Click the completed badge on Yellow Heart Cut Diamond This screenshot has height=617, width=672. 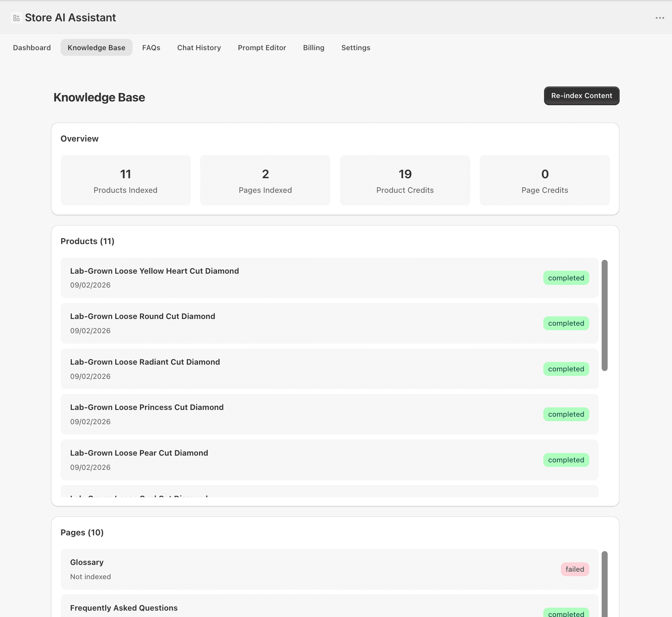[x=566, y=278]
